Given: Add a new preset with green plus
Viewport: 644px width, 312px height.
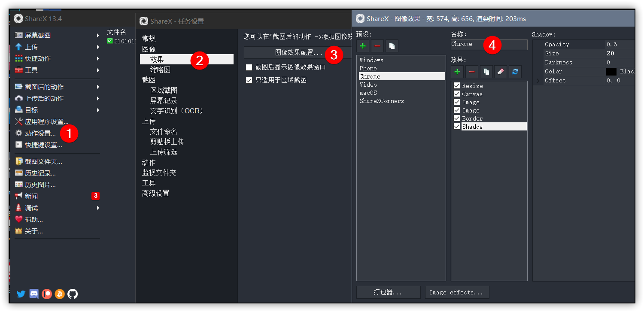Looking at the screenshot, I should [363, 45].
